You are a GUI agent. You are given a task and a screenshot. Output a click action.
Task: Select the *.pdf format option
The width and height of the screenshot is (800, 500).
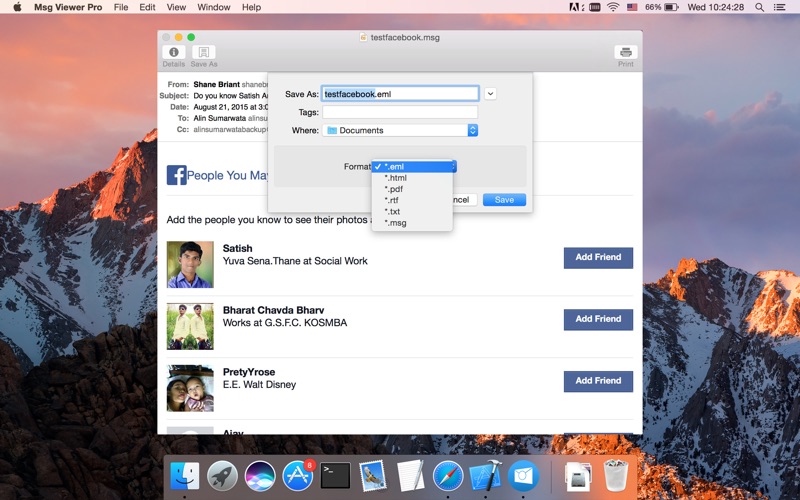395,189
